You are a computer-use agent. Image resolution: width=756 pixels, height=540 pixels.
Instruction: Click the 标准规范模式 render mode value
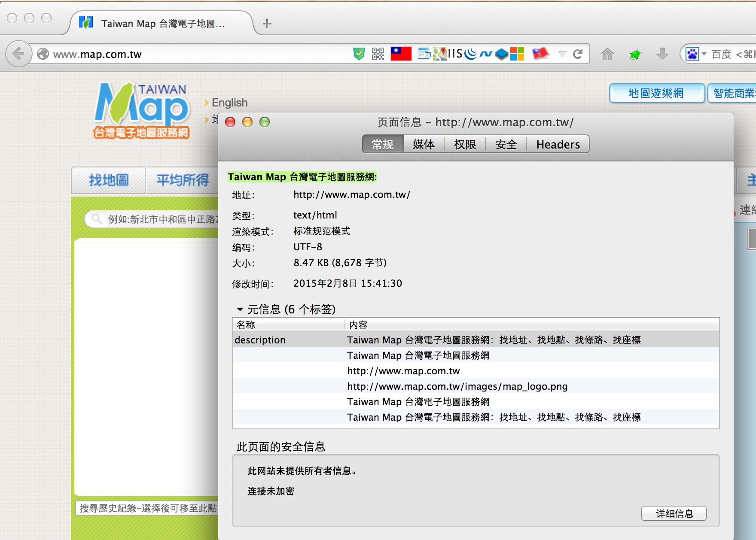tap(322, 231)
